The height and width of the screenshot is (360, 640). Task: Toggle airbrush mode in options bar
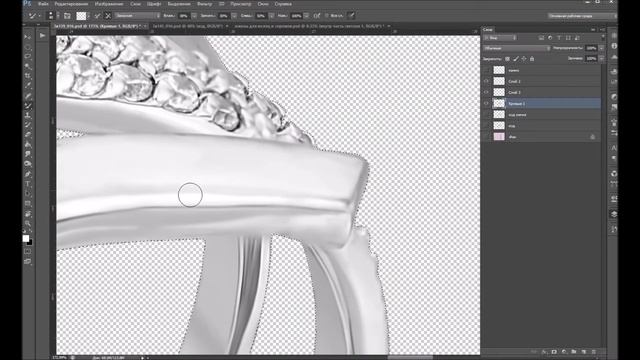[x=317, y=16]
